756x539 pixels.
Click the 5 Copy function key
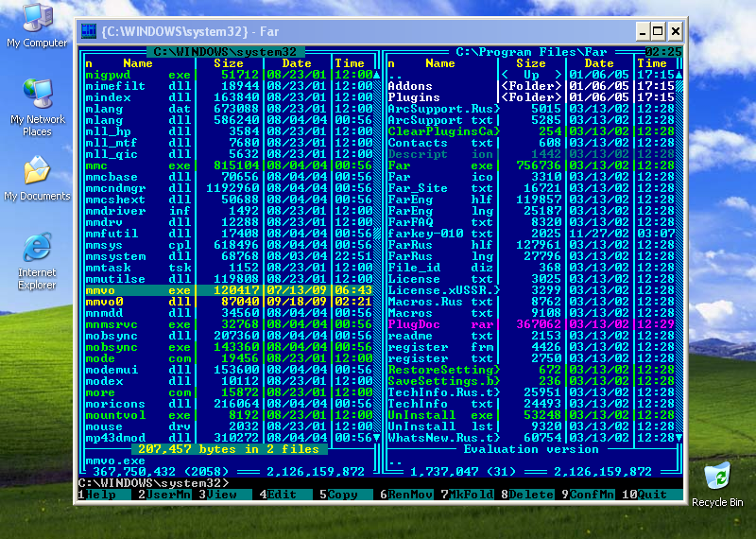point(346,495)
